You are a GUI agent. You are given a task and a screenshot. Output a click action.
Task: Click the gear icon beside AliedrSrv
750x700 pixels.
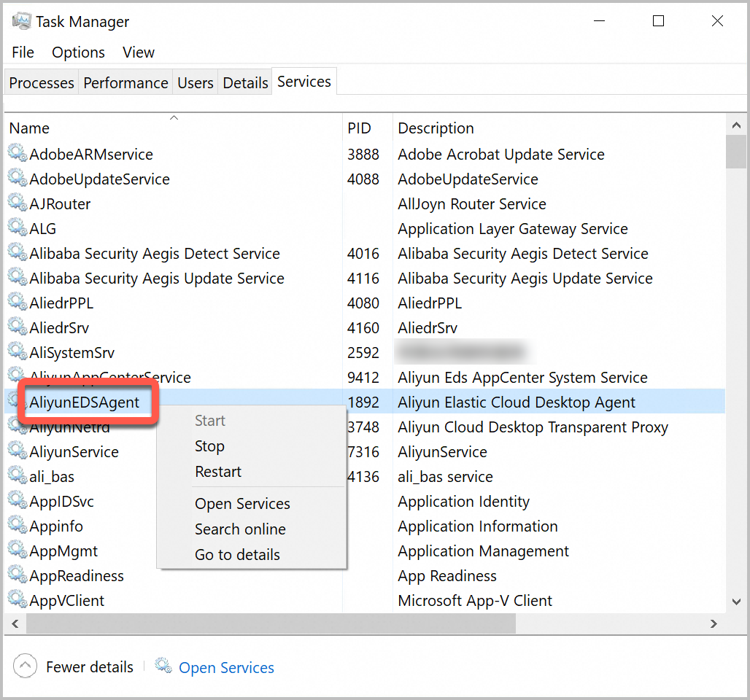tap(18, 327)
